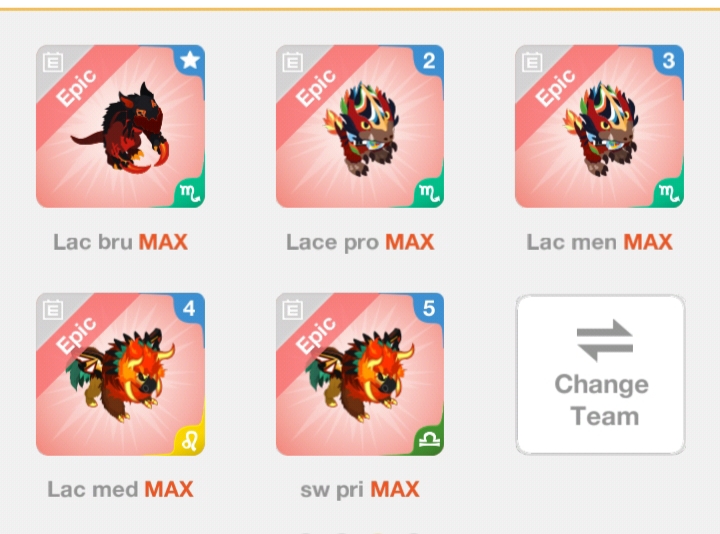The image size is (720, 534).
Task: Click the sw pri MAX name label
Action: click(x=360, y=489)
